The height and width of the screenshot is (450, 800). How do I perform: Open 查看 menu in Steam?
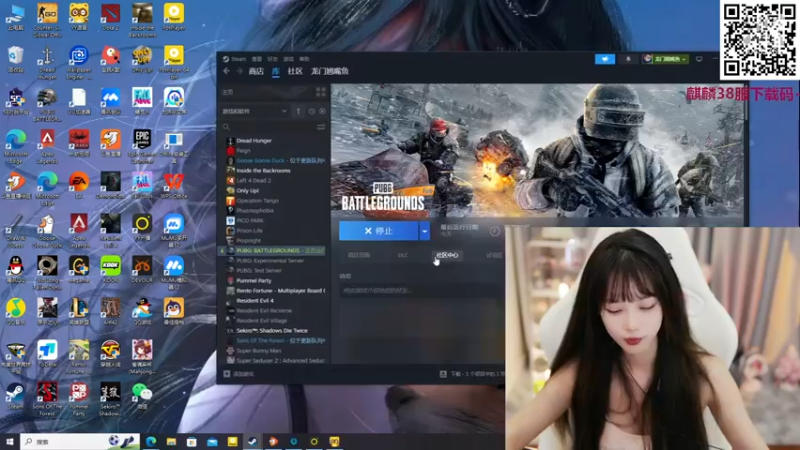point(257,59)
